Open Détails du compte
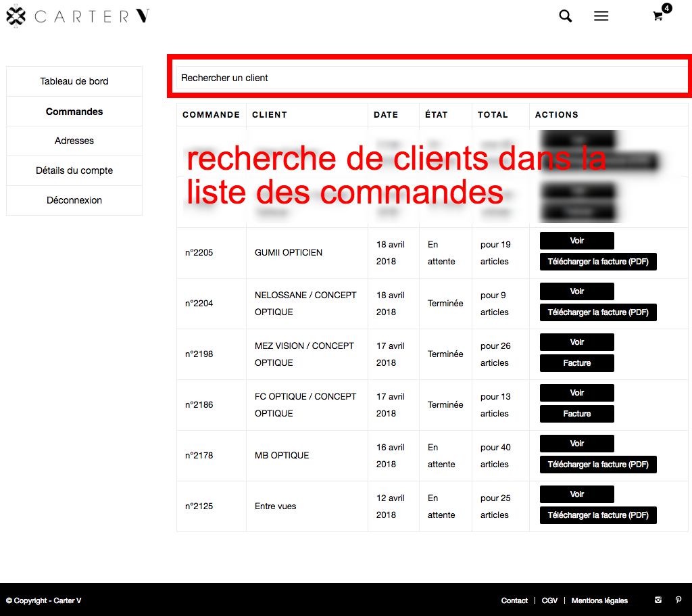 click(74, 170)
